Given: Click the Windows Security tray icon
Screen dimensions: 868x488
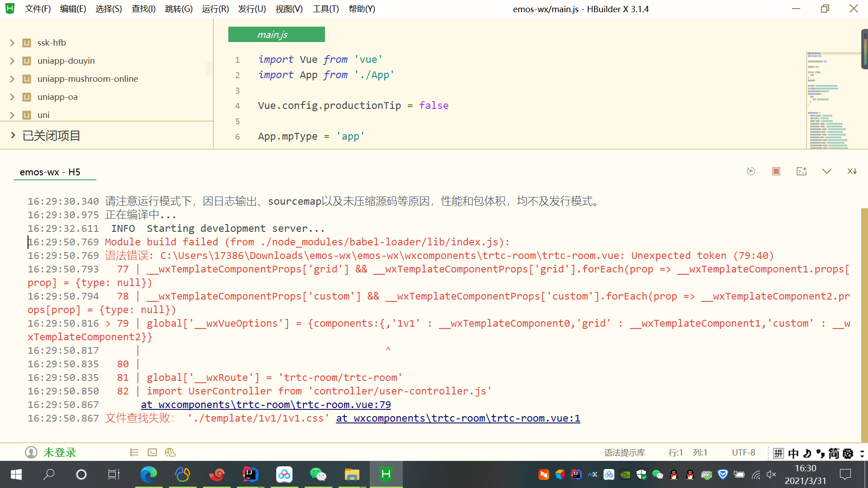Looking at the screenshot, I should [641, 474].
